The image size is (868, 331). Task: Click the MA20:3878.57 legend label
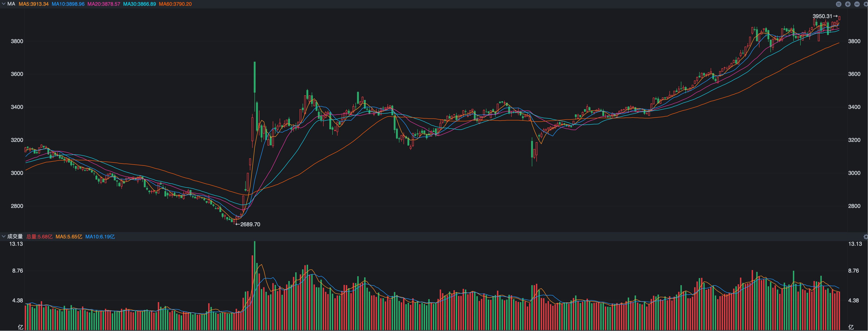click(104, 4)
